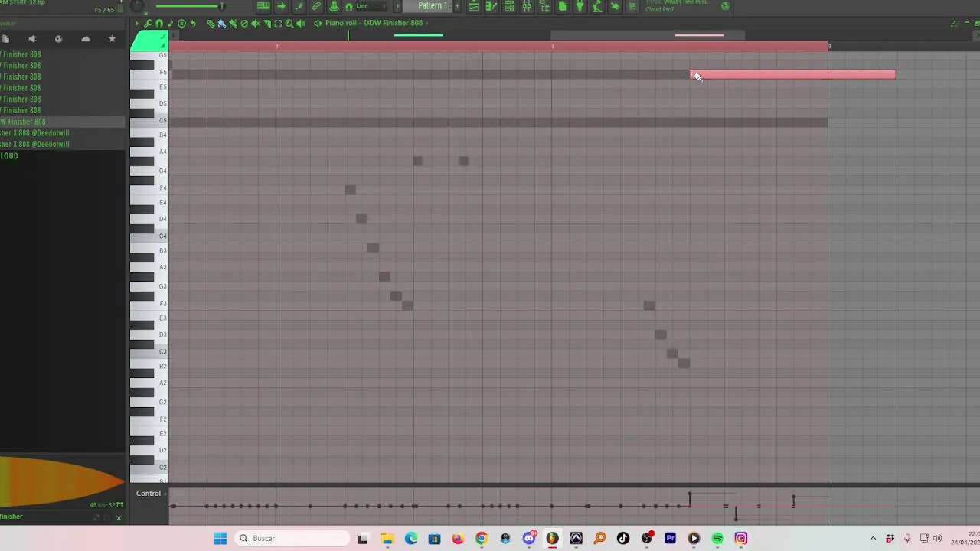
Task: Click the C3 piano key
Action: [x=149, y=351]
